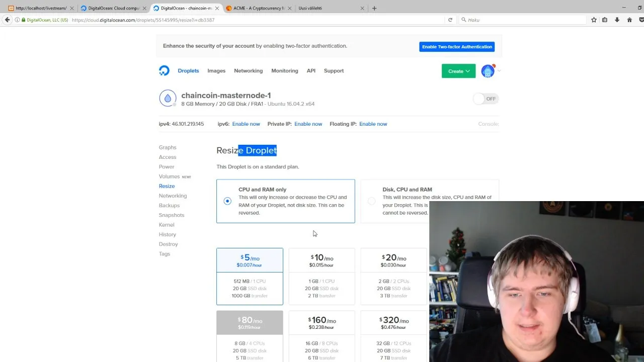Open Networking in the droplet sidebar
Viewport: 644px width, 362px height.
click(x=173, y=196)
